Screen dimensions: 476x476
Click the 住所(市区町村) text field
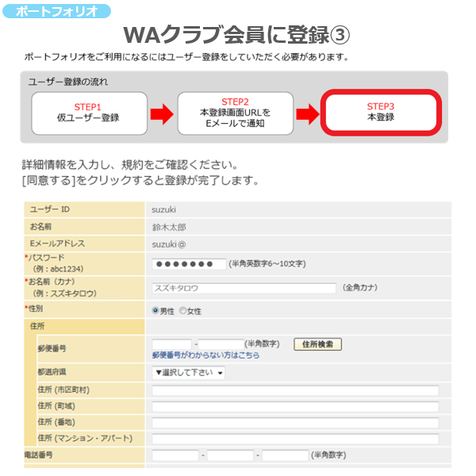coord(295,390)
